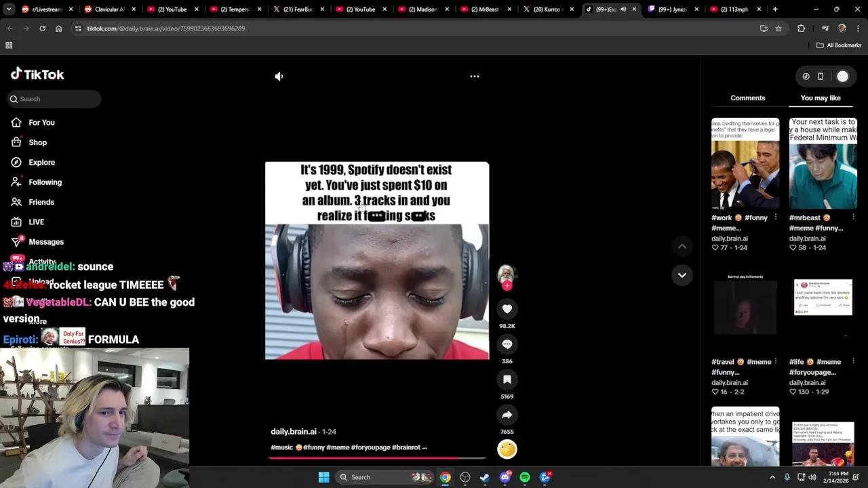868x488 pixels.
Task: Open OBS Studio from the taskbar
Action: pos(465,477)
